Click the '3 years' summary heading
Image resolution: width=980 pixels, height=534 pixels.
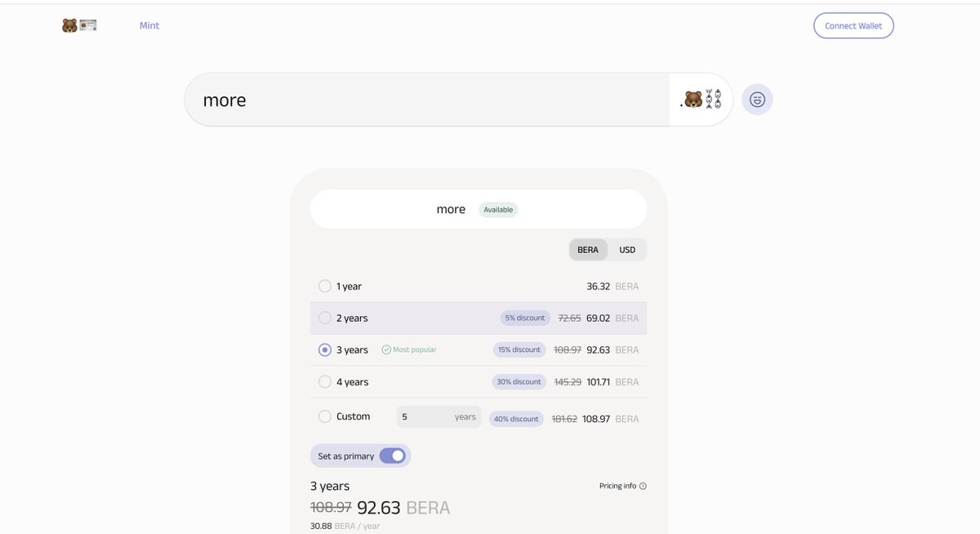click(330, 486)
